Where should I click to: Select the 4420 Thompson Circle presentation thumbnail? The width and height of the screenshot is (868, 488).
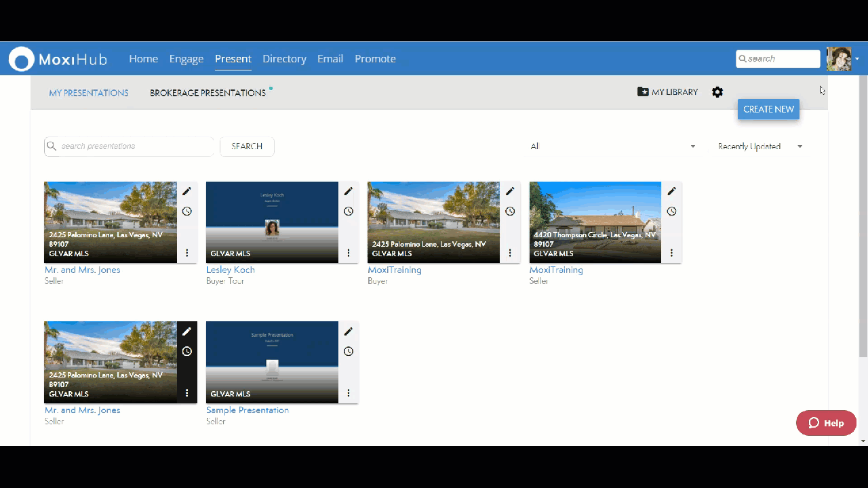click(x=595, y=222)
